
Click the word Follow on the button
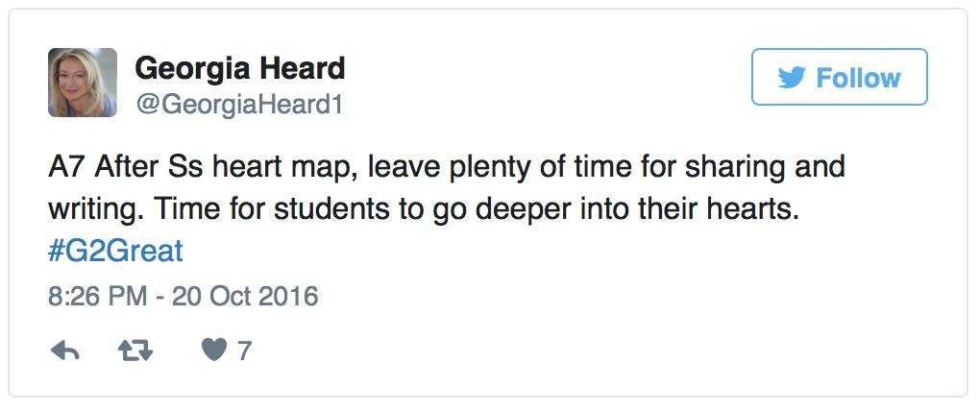858,78
